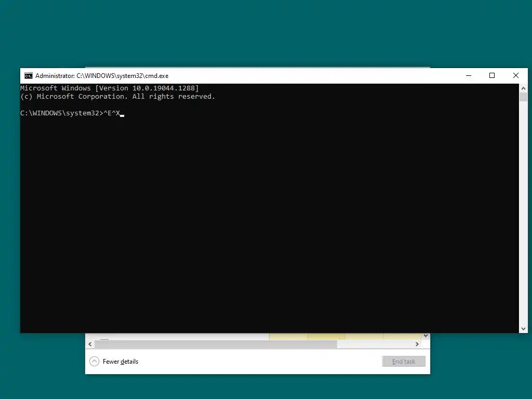The width and height of the screenshot is (532, 399).
Task: Click the cmd.exe title bar text
Action: coord(102,76)
